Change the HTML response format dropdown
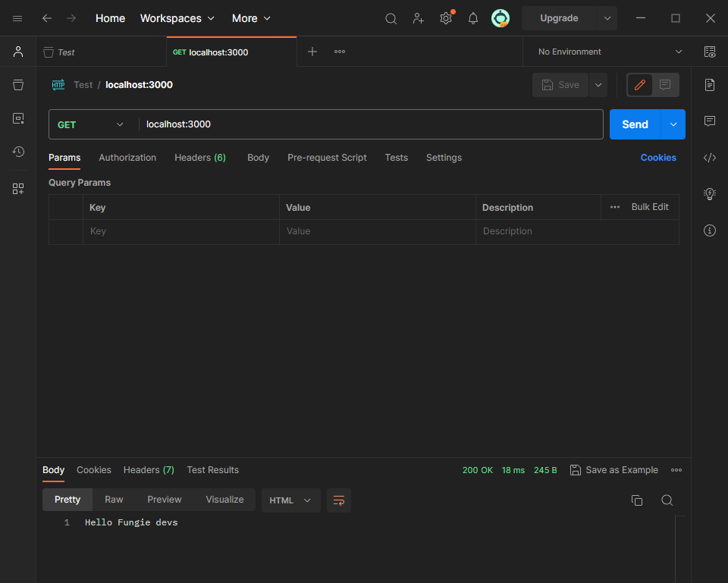The height and width of the screenshot is (583, 728). (290, 500)
